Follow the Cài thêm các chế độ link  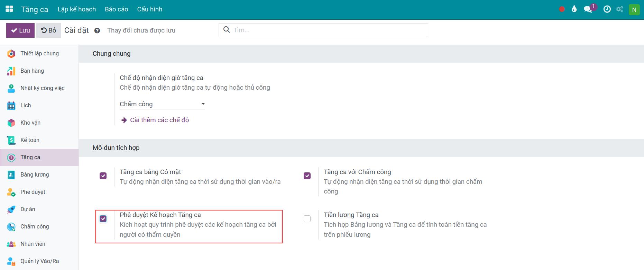[x=159, y=120]
